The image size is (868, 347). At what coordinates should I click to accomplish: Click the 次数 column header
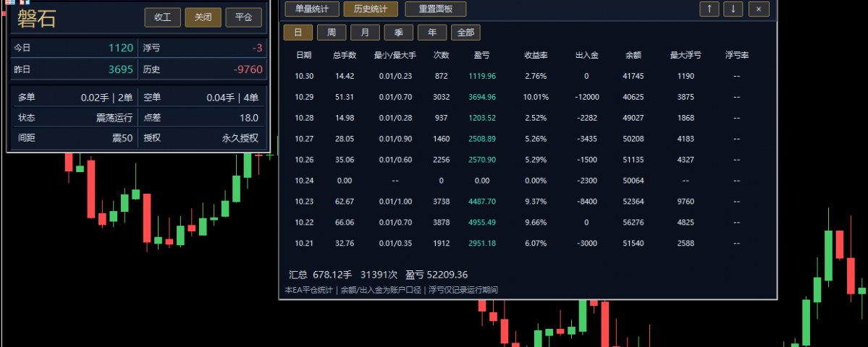[x=441, y=55]
